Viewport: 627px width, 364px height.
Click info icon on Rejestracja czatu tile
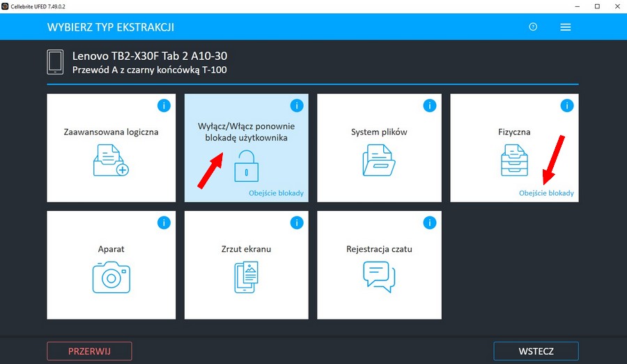click(430, 223)
